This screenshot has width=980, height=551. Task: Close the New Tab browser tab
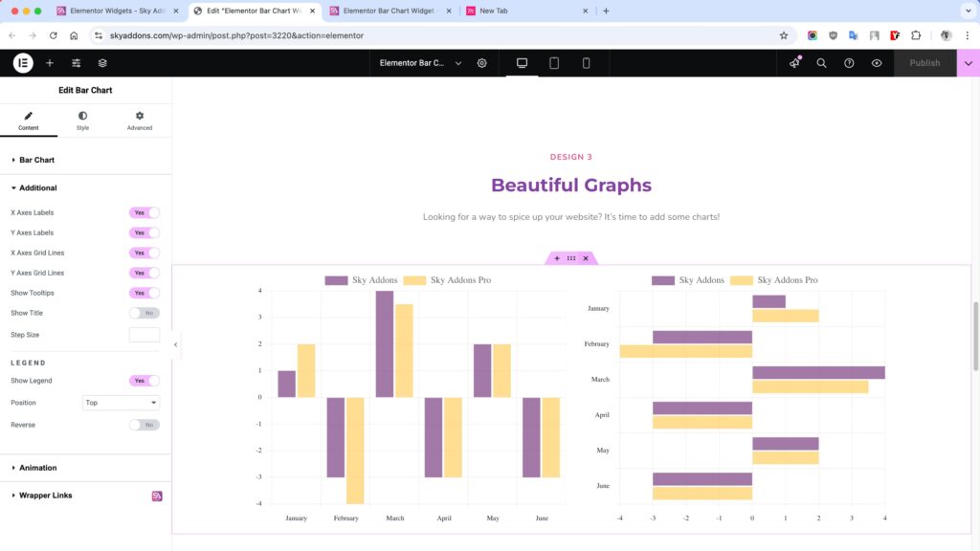(x=585, y=11)
